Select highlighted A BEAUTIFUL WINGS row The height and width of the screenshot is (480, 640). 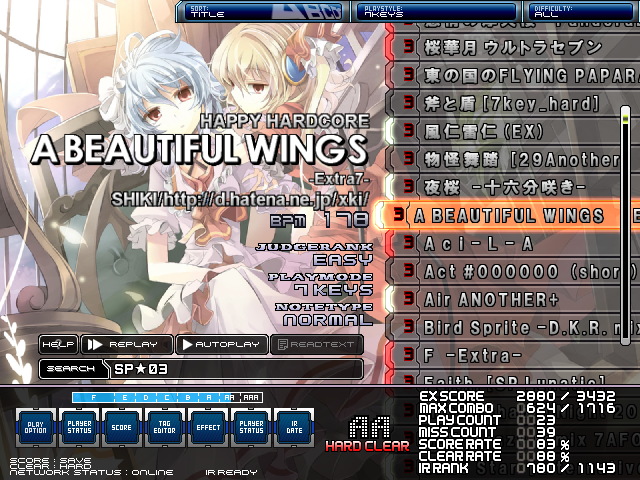tap(507, 215)
